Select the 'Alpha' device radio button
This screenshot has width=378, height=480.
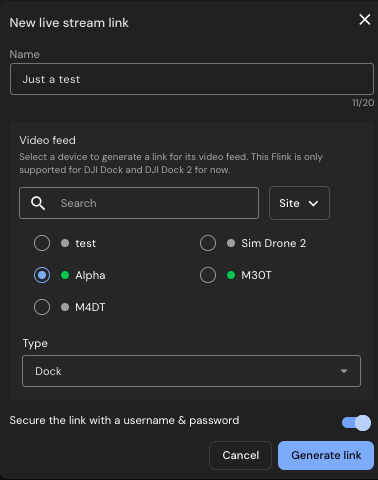pos(42,275)
